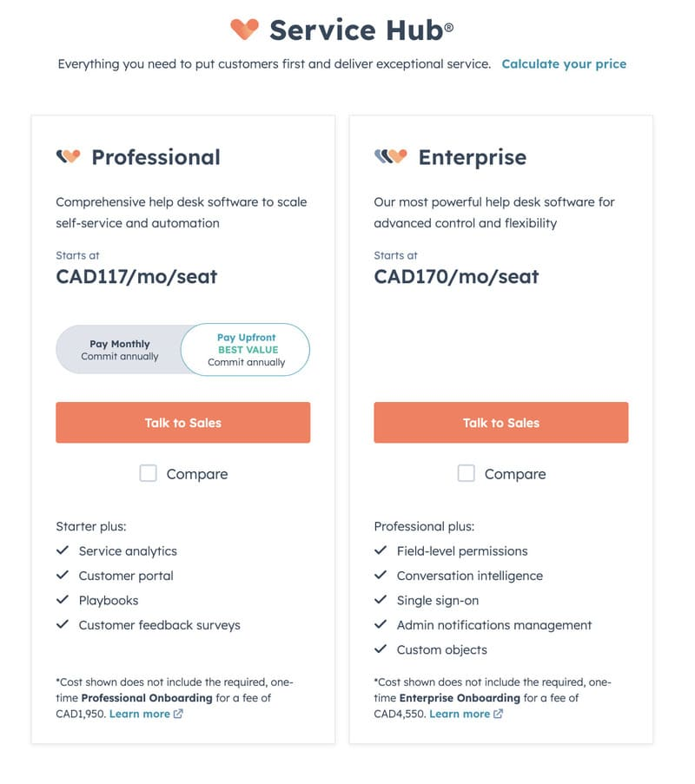This screenshot has width=695, height=784.
Task: Open Learn more about Enterprise Onboarding
Action: coord(461,714)
